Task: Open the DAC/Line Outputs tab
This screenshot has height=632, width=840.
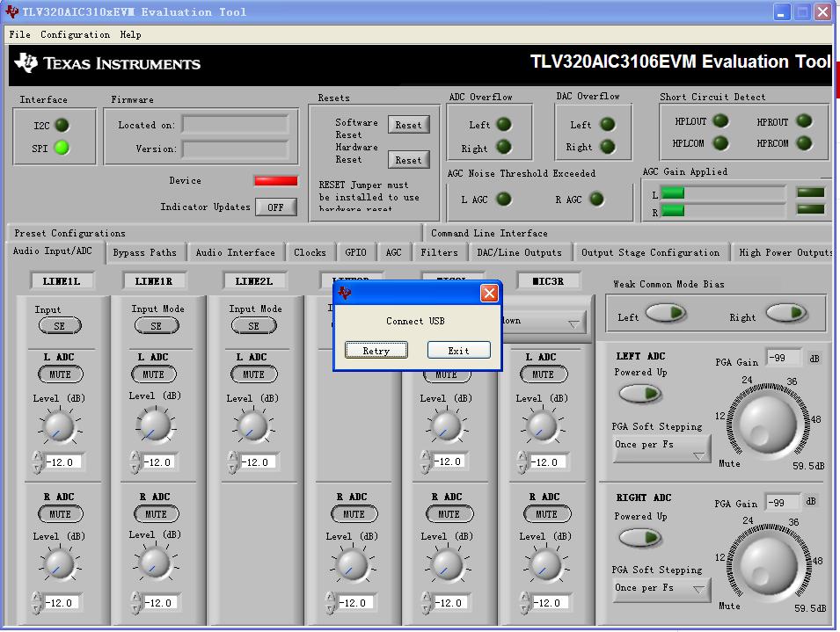Action: [519, 252]
